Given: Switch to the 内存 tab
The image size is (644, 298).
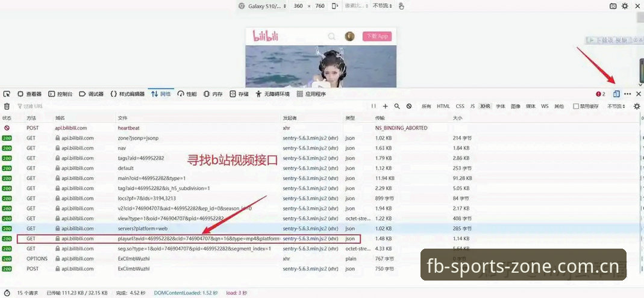Looking at the screenshot, I should click(213, 94).
